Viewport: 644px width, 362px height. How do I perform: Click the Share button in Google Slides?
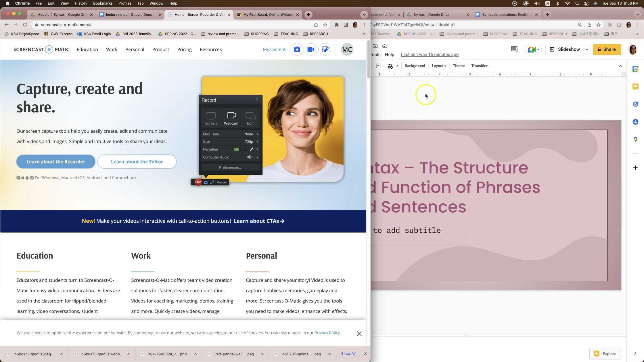click(x=607, y=49)
